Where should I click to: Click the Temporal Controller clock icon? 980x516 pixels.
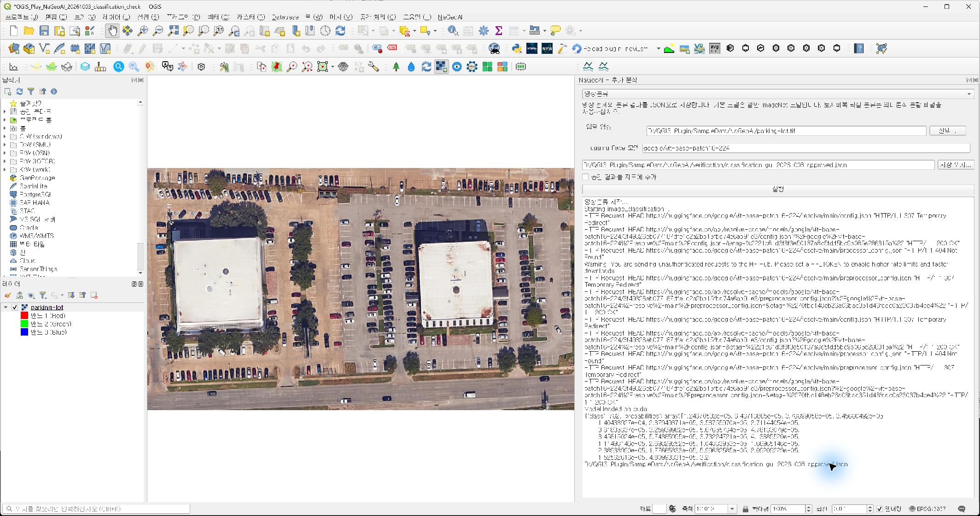tap(325, 31)
